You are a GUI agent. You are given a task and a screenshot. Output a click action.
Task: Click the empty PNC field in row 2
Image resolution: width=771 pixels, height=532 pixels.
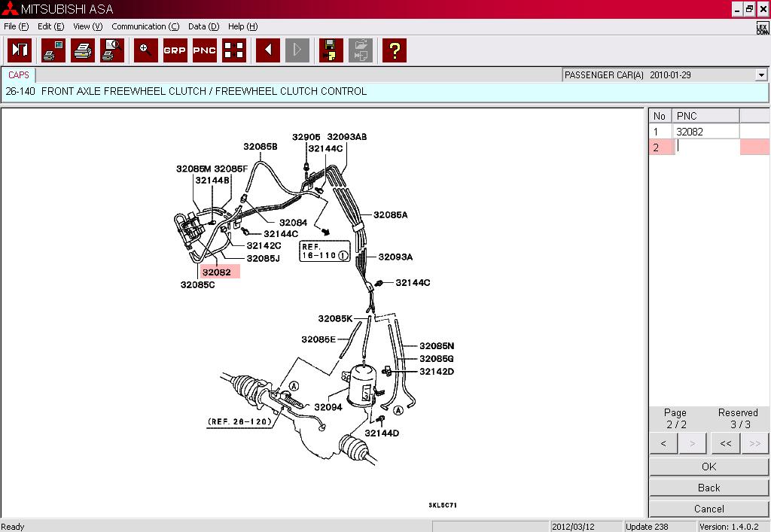tap(705, 147)
